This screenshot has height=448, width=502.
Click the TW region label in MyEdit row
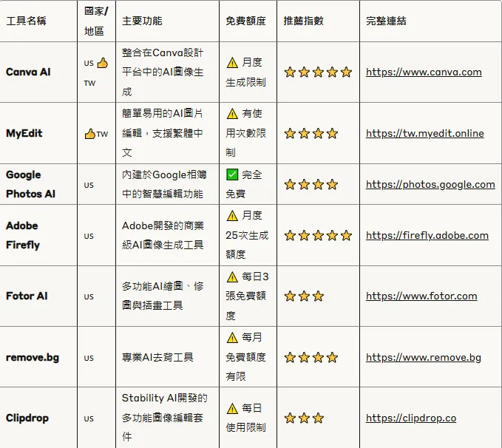tap(102, 134)
